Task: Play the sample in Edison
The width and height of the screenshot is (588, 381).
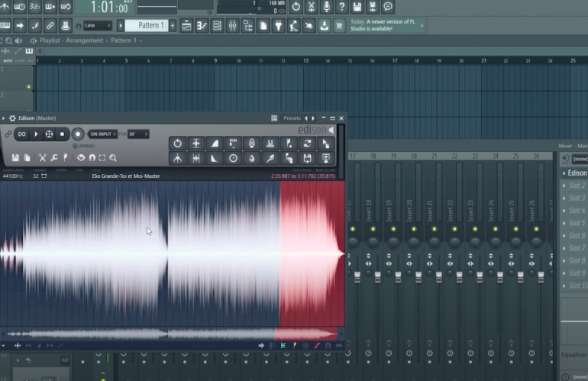Action: [x=36, y=134]
